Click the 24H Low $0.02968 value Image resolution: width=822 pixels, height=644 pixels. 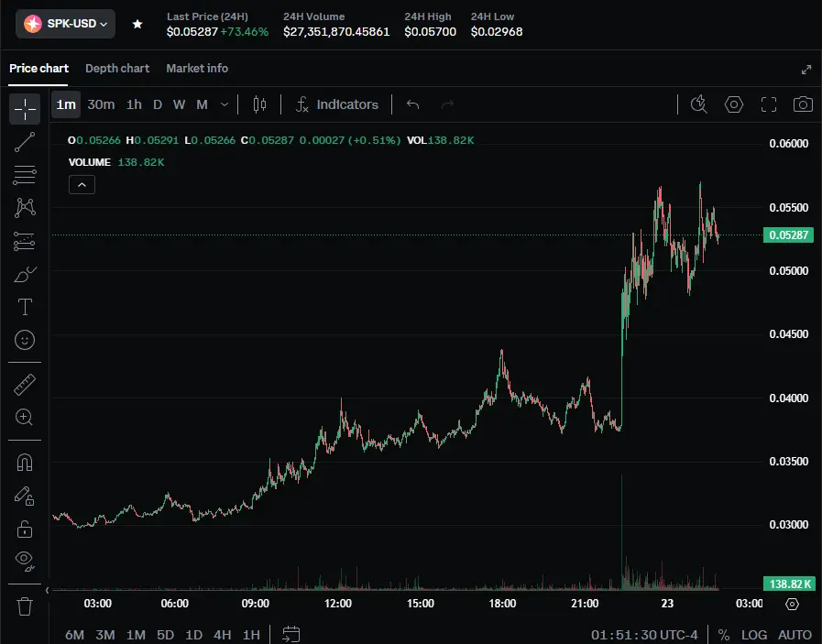click(x=497, y=32)
